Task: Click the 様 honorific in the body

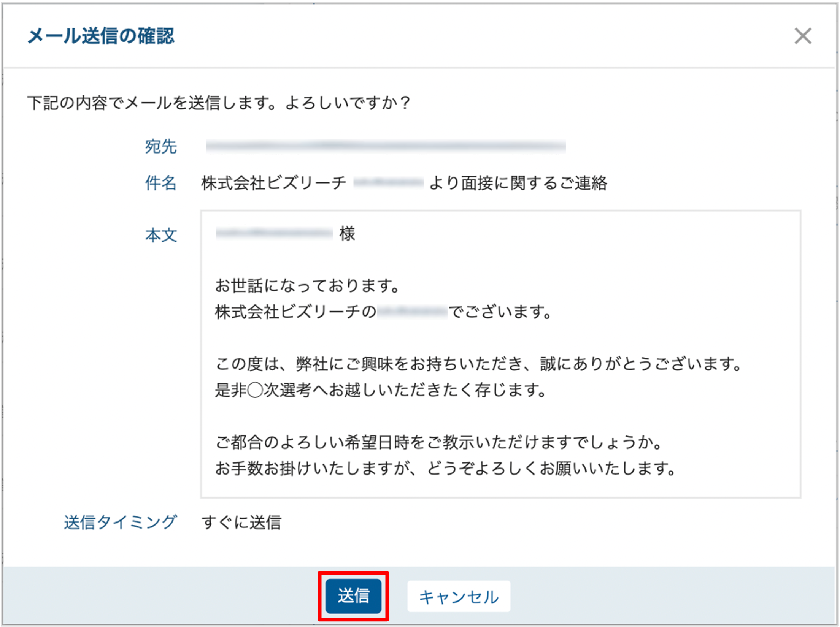Action: [347, 233]
